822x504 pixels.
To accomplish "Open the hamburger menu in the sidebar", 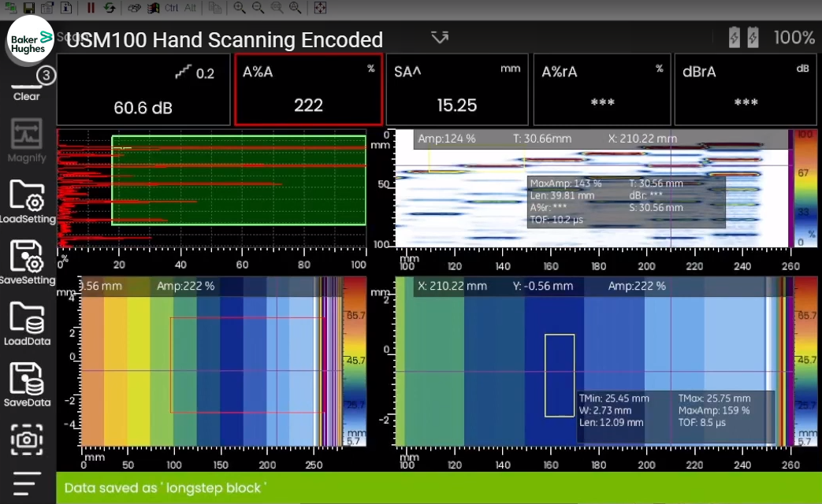I will (x=26, y=483).
